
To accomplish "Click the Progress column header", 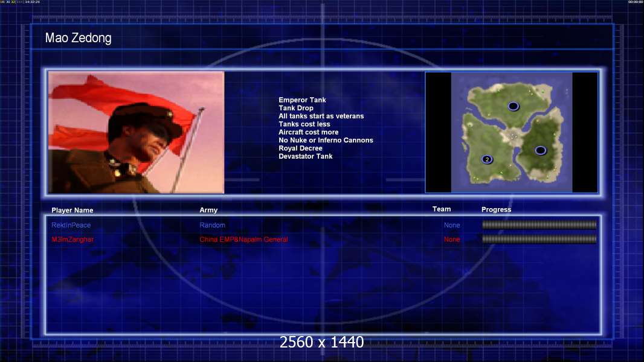I will point(496,209).
